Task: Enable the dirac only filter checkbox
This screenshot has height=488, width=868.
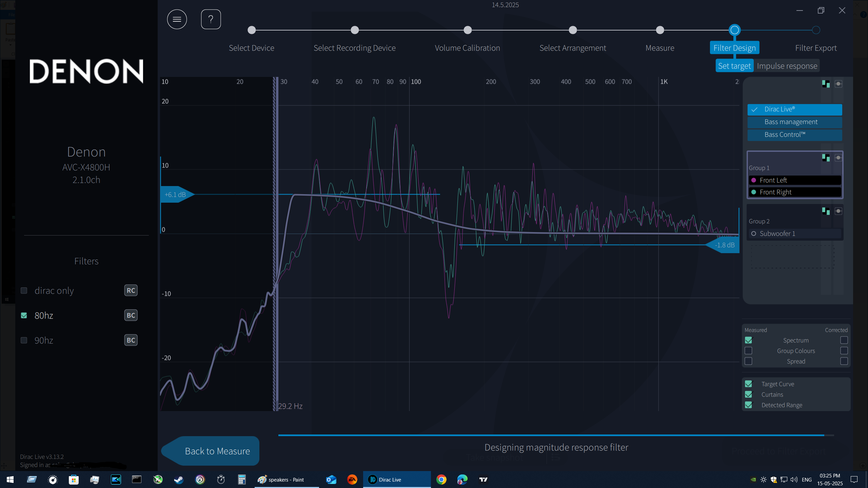Action: pos(24,290)
